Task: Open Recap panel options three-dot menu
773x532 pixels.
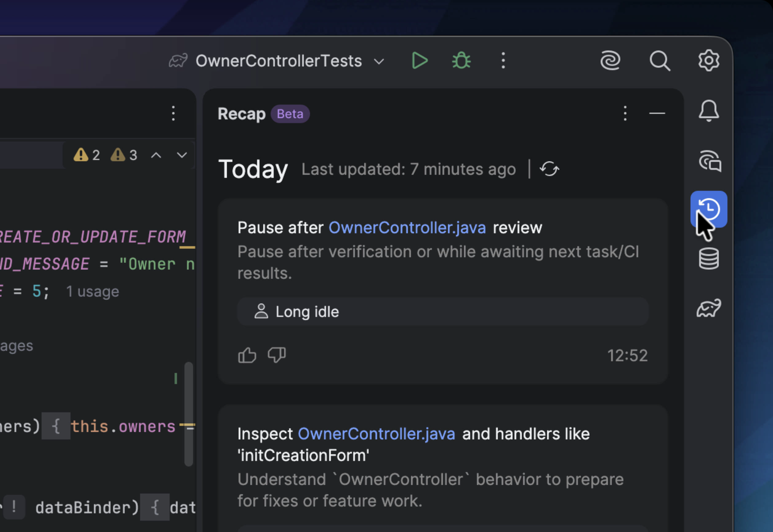Action: click(x=625, y=113)
